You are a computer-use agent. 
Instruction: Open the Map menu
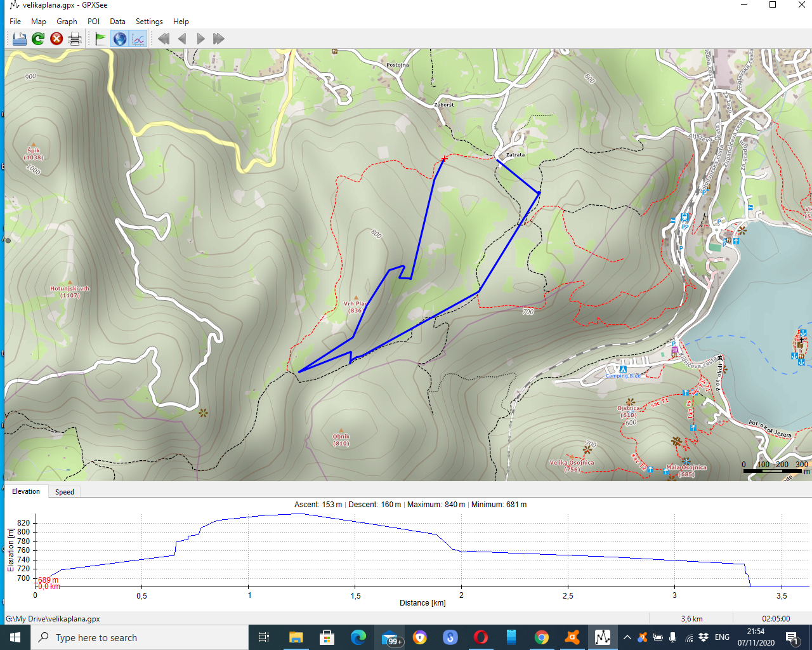[39, 22]
